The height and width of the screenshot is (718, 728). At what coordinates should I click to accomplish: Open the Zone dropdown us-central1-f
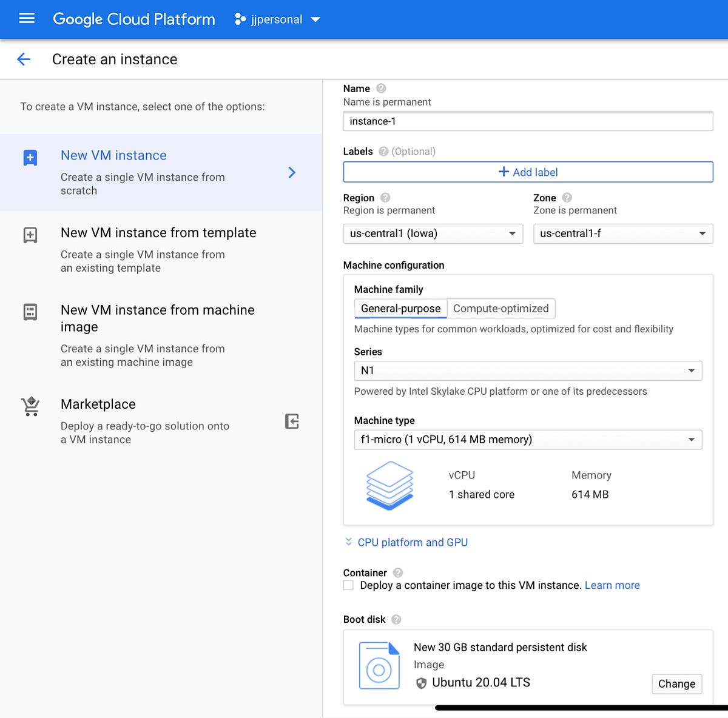click(623, 233)
